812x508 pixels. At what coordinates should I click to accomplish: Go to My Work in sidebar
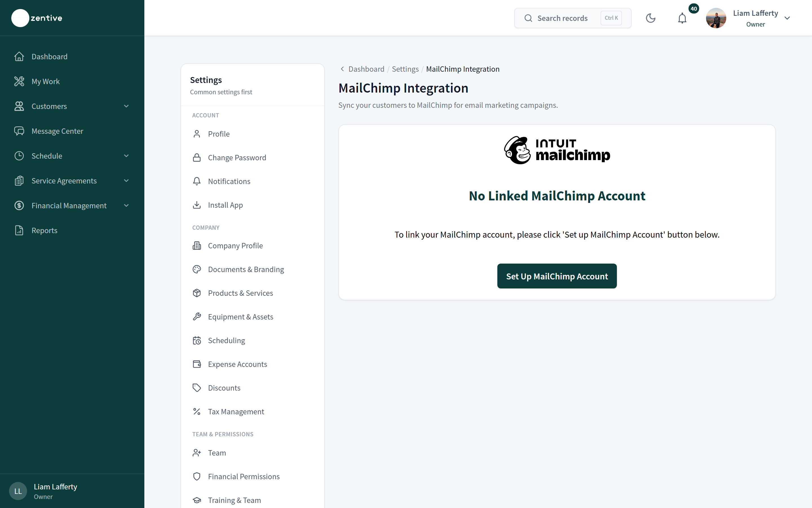pos(72,81)
